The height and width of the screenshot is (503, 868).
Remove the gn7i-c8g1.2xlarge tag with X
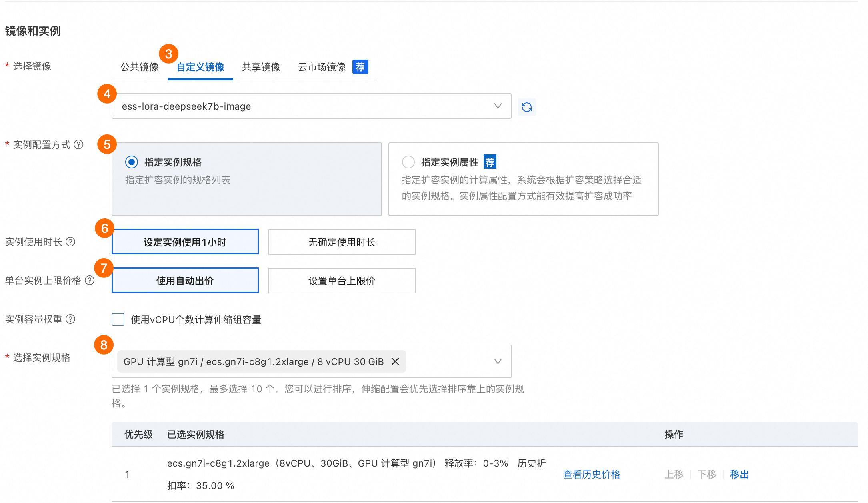tap(395, 361)
